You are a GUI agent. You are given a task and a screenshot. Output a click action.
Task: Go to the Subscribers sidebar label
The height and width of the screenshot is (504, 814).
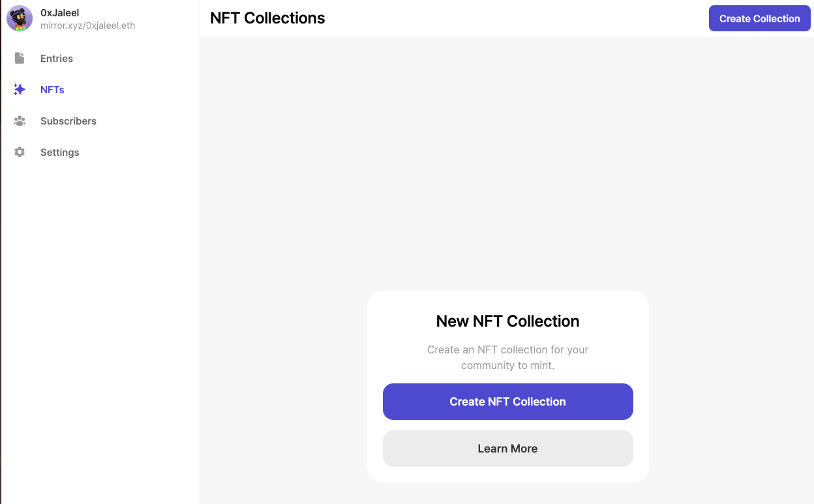(68, 121)
